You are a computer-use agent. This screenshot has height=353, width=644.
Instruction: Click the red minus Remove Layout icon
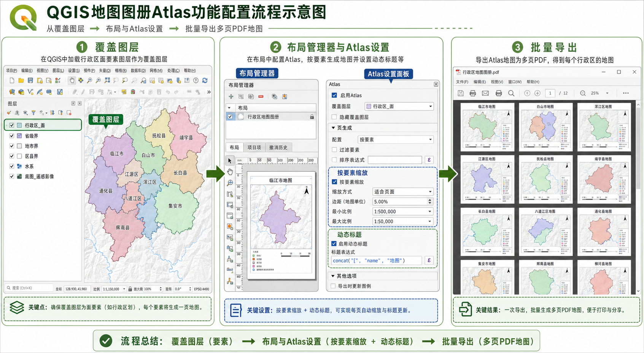261,97
